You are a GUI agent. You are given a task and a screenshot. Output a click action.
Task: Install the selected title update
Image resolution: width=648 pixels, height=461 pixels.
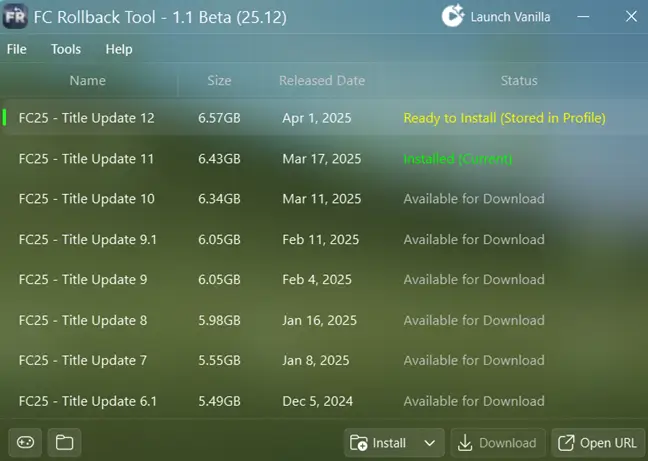tap(379, 443)
